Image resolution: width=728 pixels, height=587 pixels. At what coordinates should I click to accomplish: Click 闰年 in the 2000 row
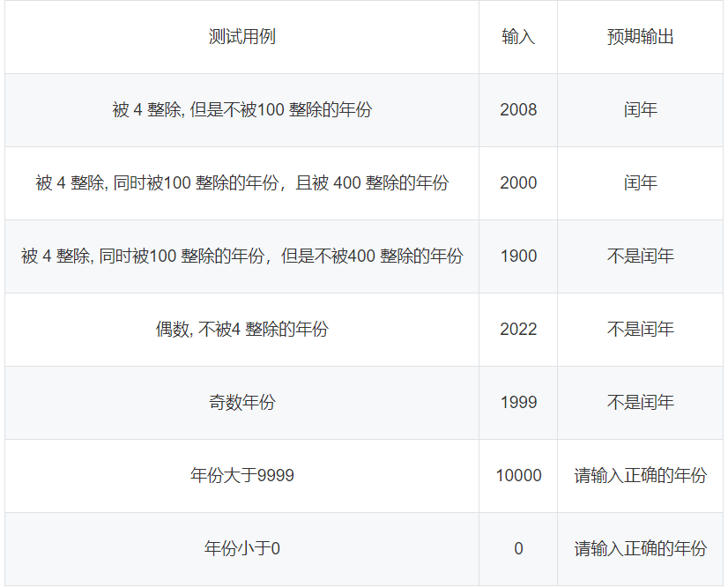click(x=640, y=183)
